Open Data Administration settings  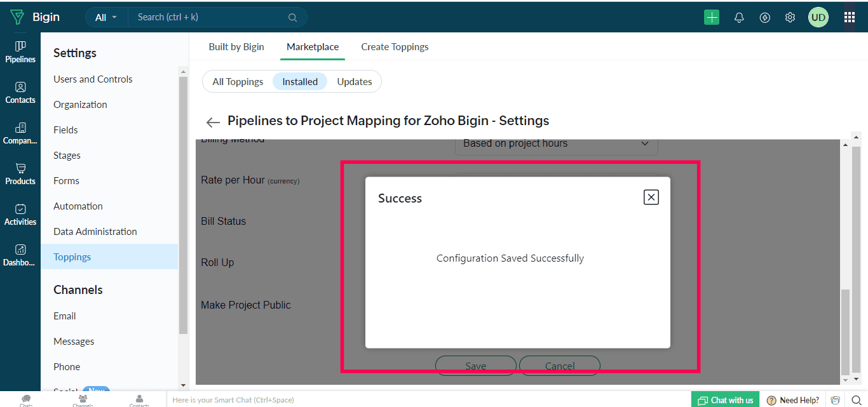pyautogui.click(x=95, y=232)
